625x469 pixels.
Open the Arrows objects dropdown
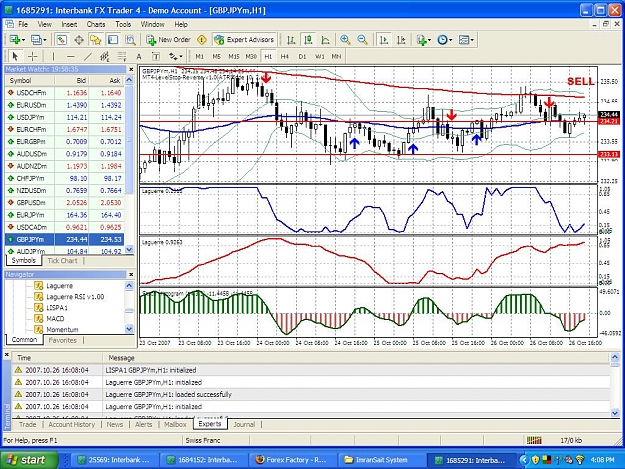tap(181, 57)
